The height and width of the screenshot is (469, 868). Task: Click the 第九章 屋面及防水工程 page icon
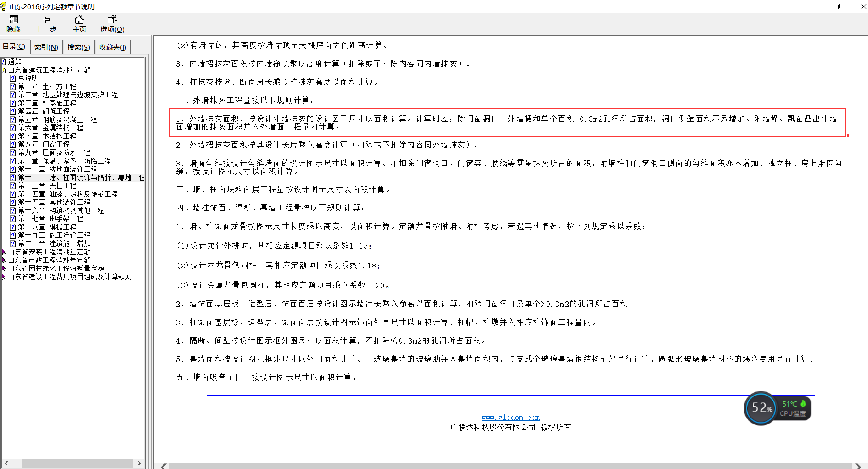pyautogui.click(x=13, y=153)
